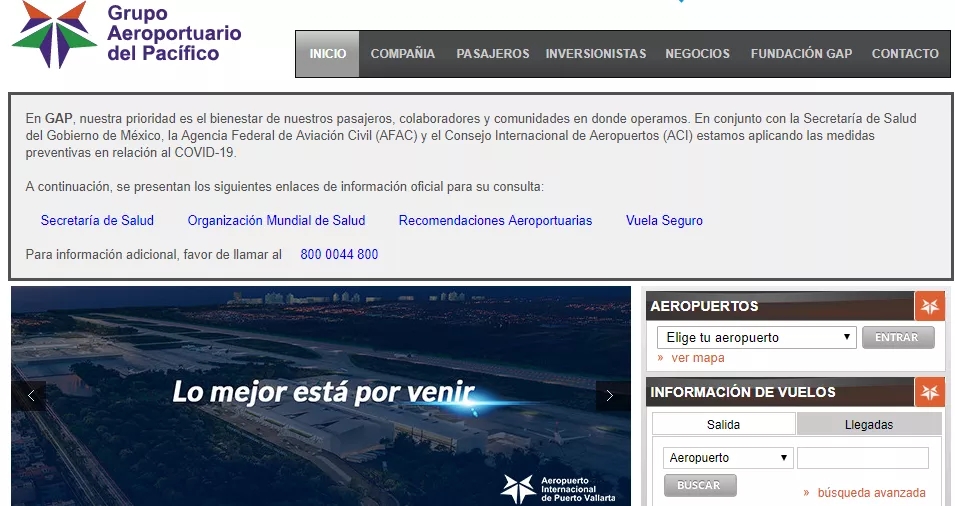Click the 800 0044 800 phone link
This screenshot has width=955, height=506.
click(x=339, y=255)
